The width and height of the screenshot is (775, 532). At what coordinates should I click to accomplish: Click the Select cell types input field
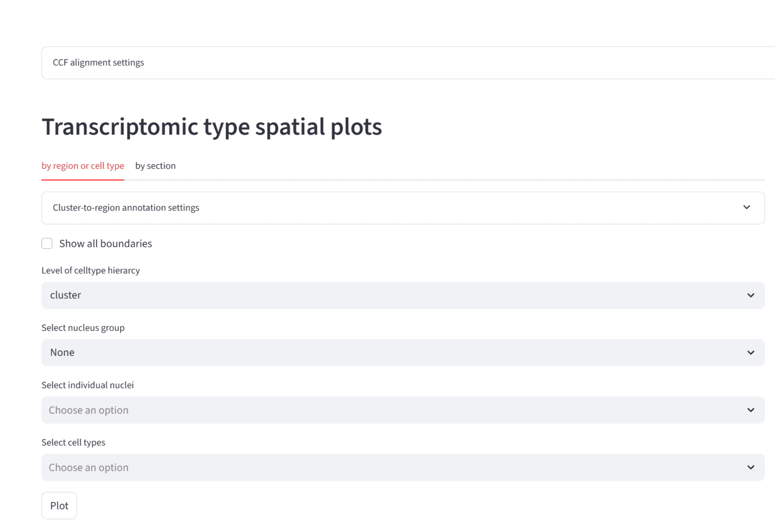393,467
